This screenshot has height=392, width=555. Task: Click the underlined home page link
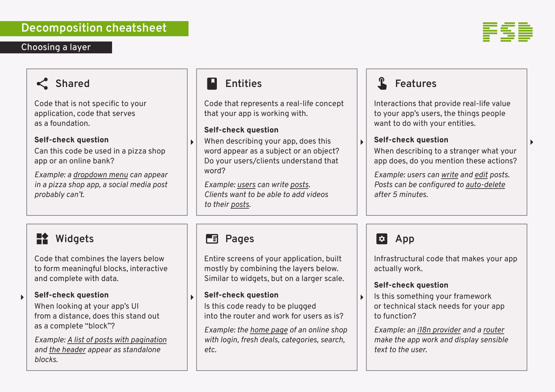pos(269,330)
